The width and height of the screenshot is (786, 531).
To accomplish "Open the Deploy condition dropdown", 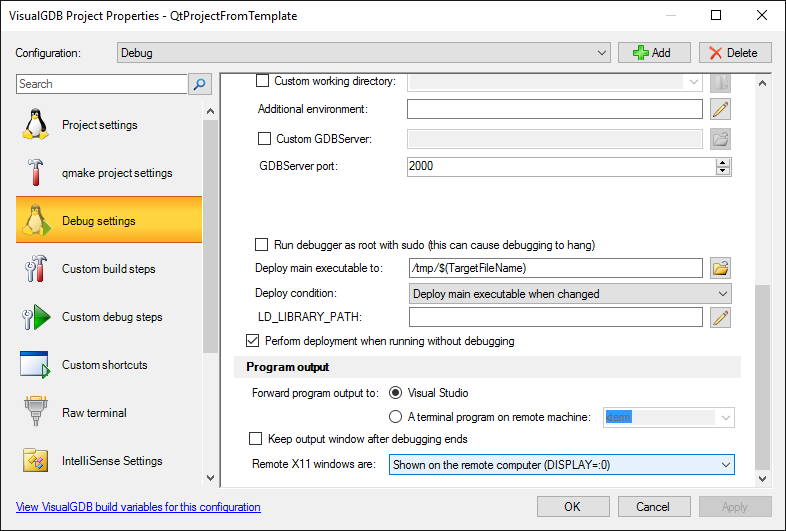I will (x=570, y=294).
